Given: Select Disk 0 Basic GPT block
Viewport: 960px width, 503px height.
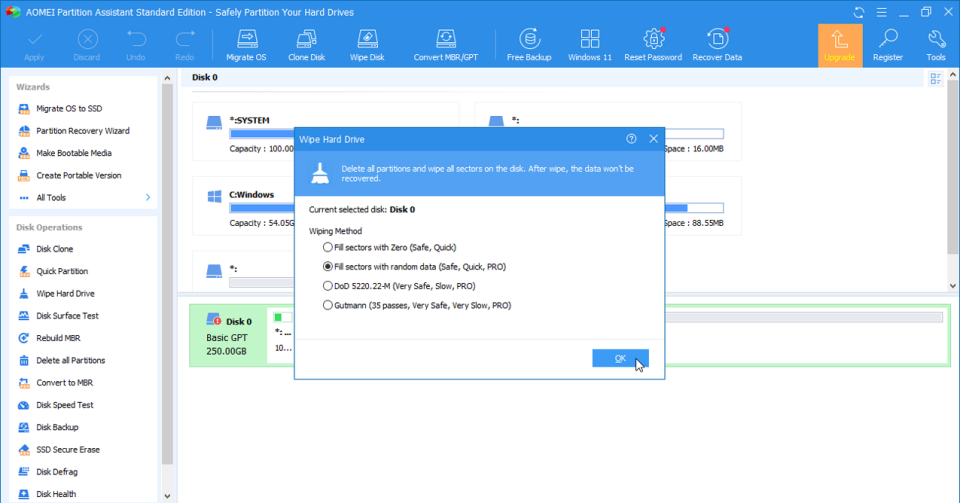Looking at the screenshot, I should (228, 336).
